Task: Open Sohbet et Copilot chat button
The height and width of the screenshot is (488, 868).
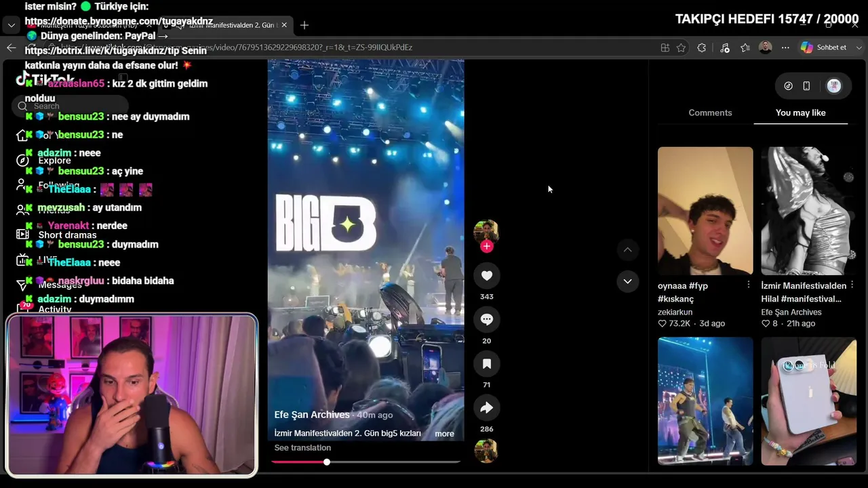Action: tap(824, 47)
